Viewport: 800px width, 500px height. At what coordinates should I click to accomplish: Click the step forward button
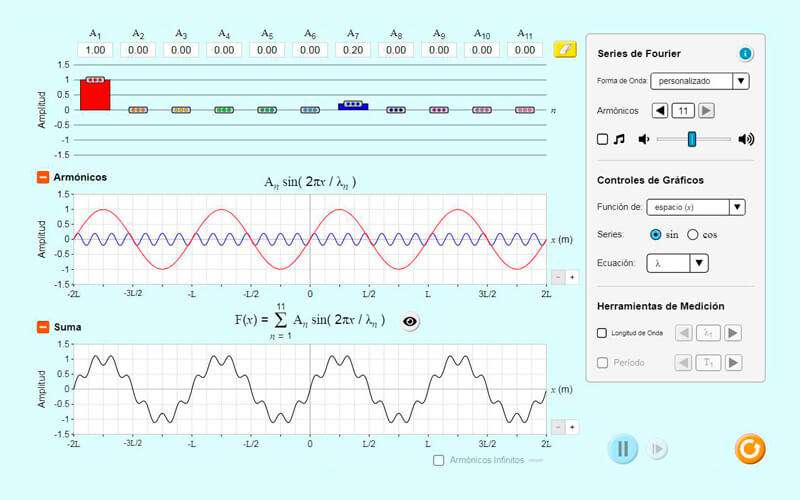click(657, 449)
